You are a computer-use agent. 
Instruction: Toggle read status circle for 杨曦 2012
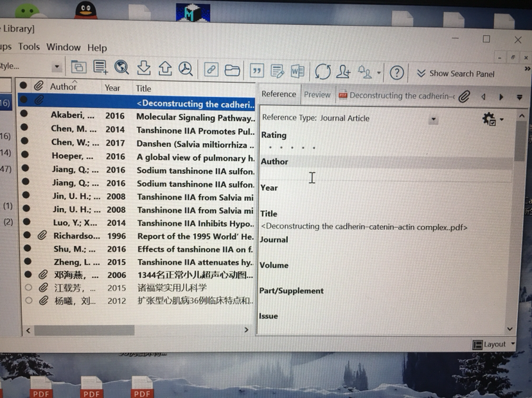(29, 300)
